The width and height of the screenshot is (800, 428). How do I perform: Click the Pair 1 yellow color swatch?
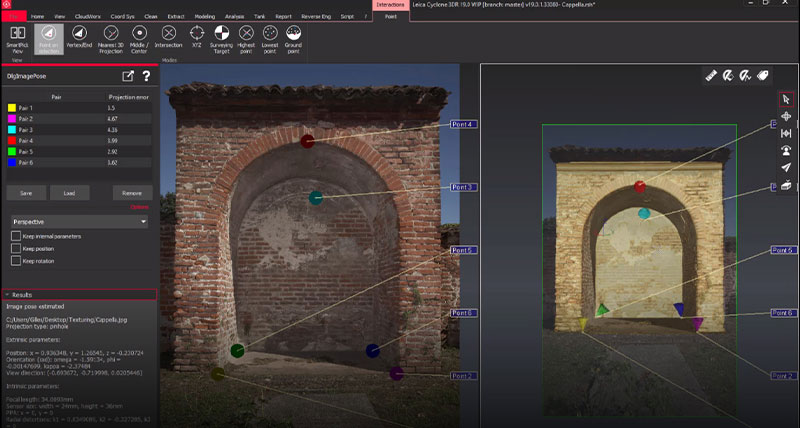[x=12, y=108]
